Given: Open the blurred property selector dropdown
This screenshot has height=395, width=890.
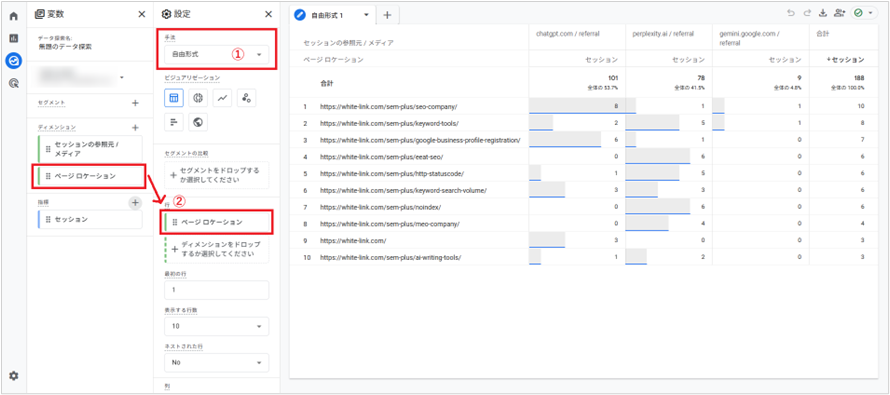Looking at the screenshot, I should (x=82, y=76).
